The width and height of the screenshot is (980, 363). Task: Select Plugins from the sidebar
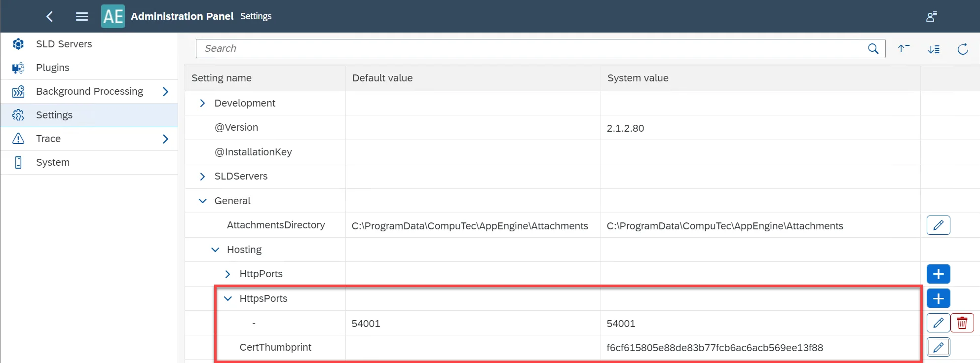click(53, 68)
